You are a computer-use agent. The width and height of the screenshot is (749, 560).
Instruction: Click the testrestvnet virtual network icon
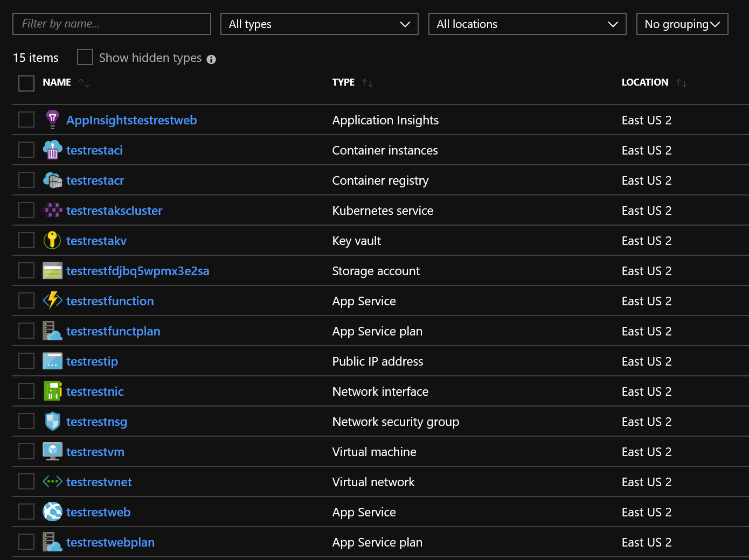[x=52, y=481]
